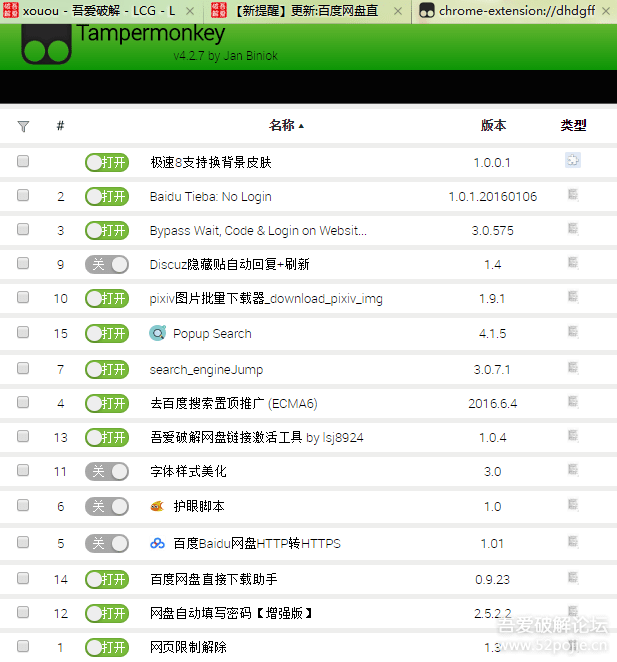
Task: Enable the Discuz隐藏贴自动回复+刷新 toggle
Action: [107, 265]
